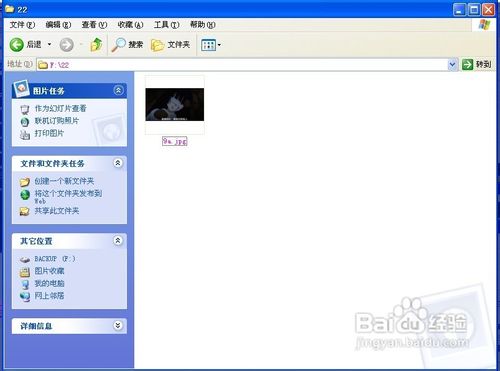Collapse the 图片任务 panel
This screenshot has height=371, width=500.
pos(118,90)
